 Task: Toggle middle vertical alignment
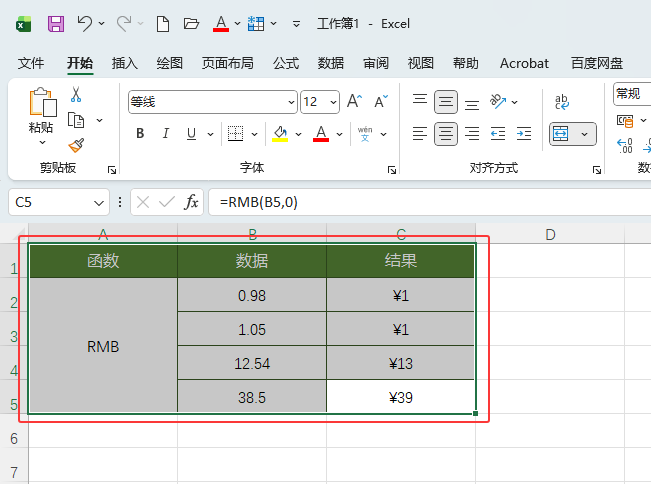coord(446,102)
